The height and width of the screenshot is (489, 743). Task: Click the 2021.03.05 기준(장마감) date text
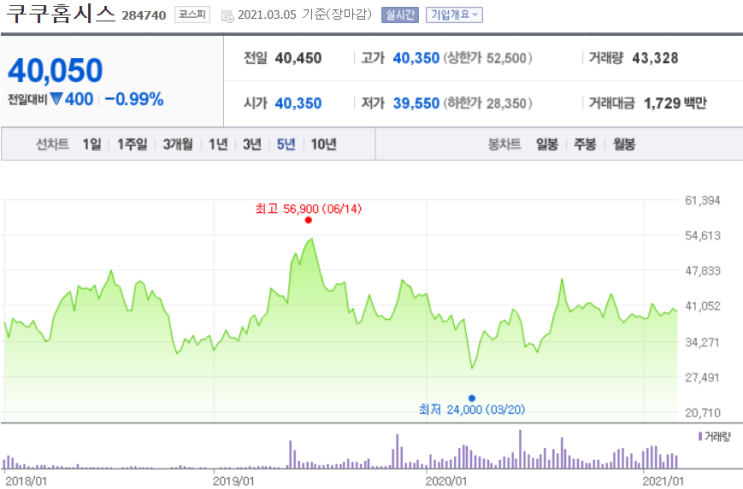[x=304, y=15]
